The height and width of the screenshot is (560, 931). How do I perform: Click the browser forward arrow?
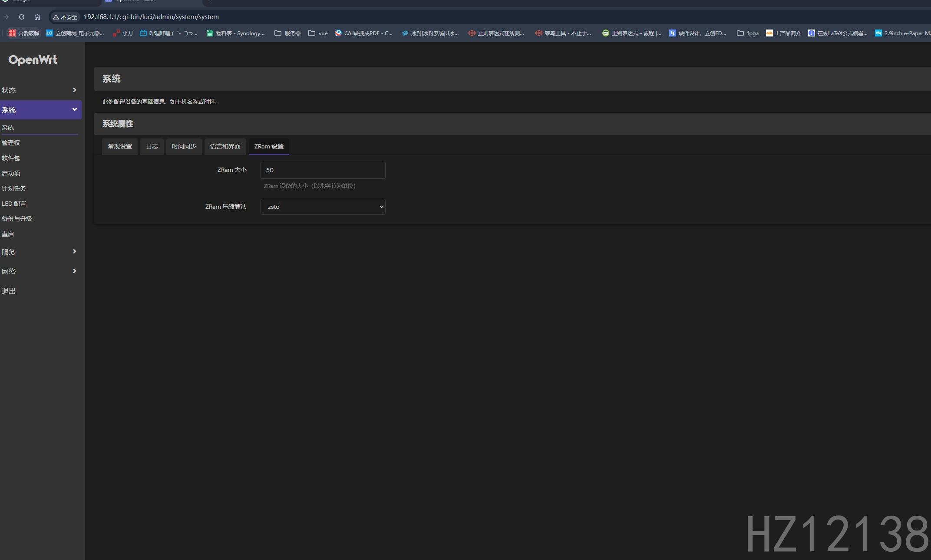coord(6,17)
